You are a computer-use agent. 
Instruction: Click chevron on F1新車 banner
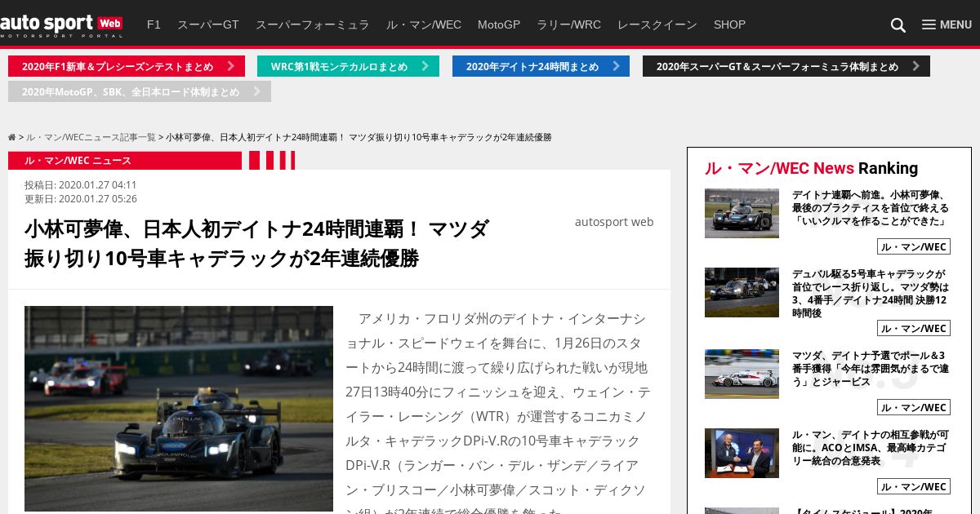(231, 66)
